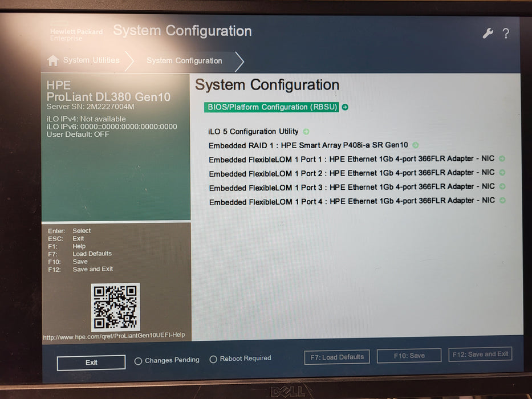Image resolution: width=532 pixels, height=399 pixels.
Task: Open the question mark help icon
Action: coord(506,33)
